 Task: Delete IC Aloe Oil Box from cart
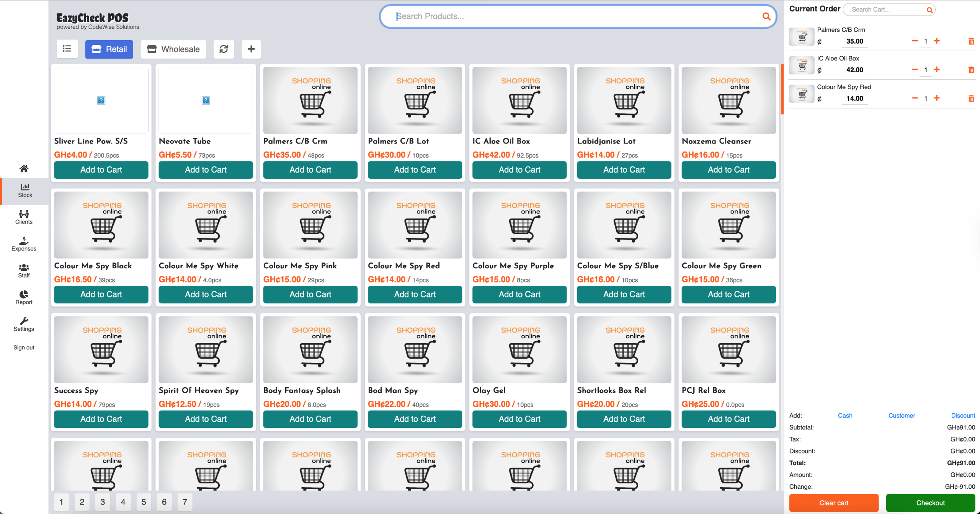(x=971, y=70)
